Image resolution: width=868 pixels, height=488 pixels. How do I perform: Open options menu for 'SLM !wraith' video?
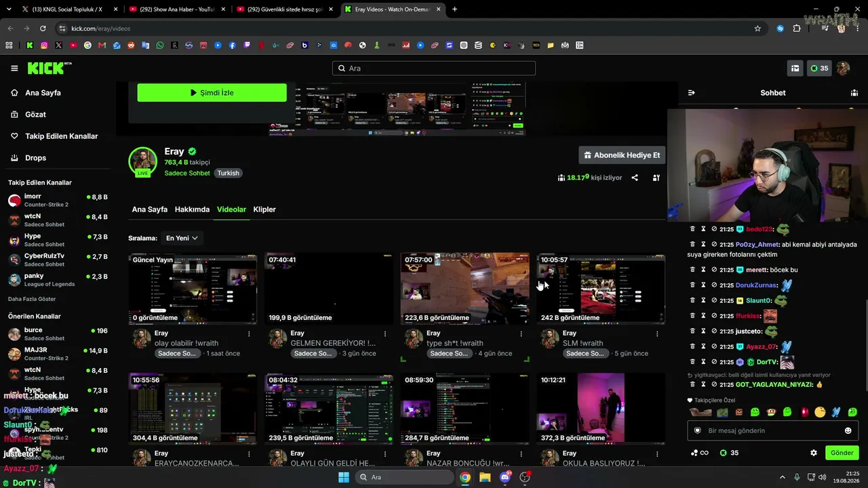coord(657,333)
